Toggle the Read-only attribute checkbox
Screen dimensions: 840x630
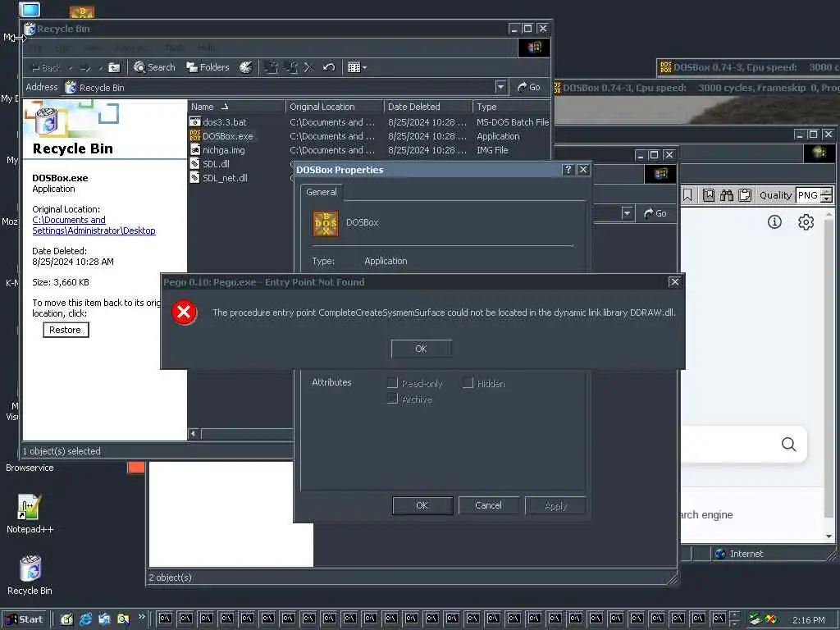coord(392,382)
